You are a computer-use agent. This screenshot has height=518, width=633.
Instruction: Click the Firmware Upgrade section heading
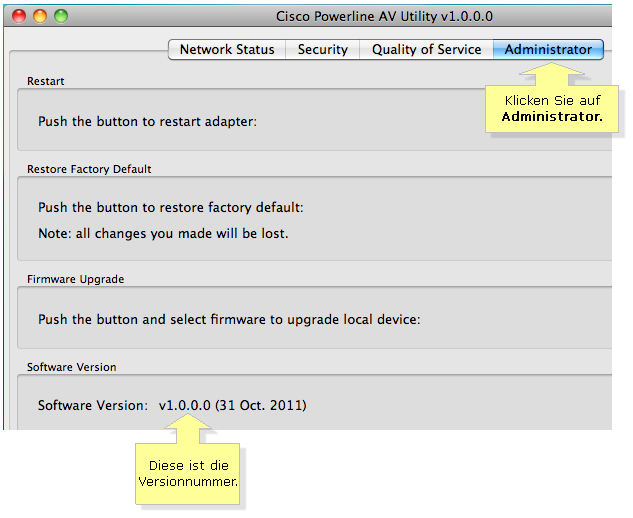pos(75,279)
